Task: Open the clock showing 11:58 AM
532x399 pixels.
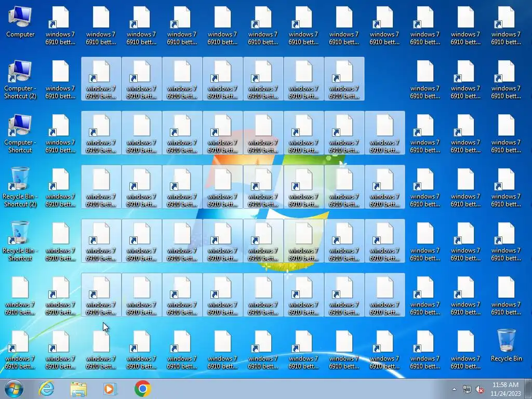Action: 505,389
